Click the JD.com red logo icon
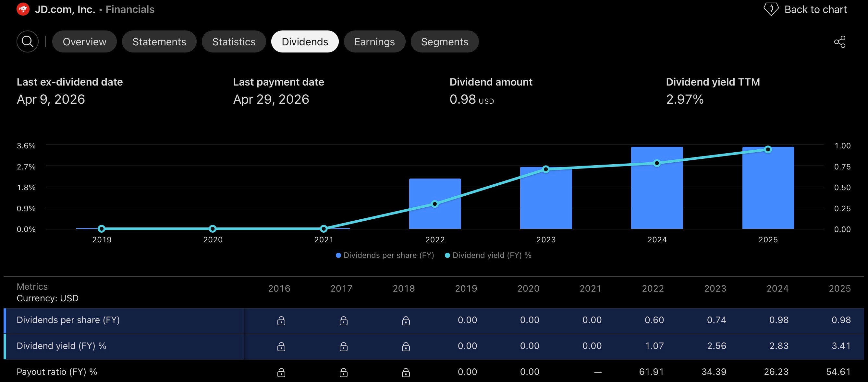 click(x=23, y=9)
